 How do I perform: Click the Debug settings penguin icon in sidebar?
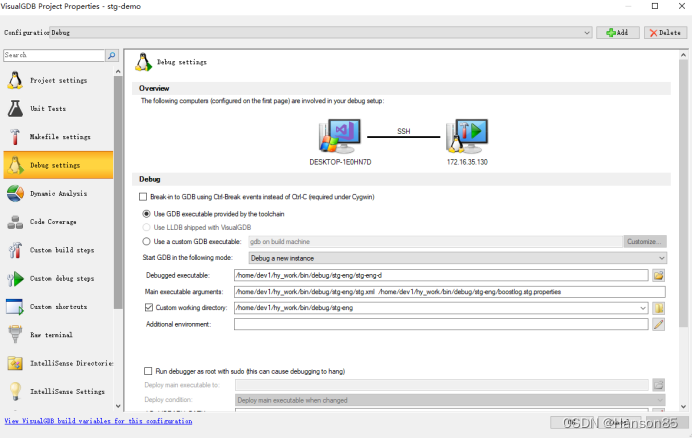15,165
